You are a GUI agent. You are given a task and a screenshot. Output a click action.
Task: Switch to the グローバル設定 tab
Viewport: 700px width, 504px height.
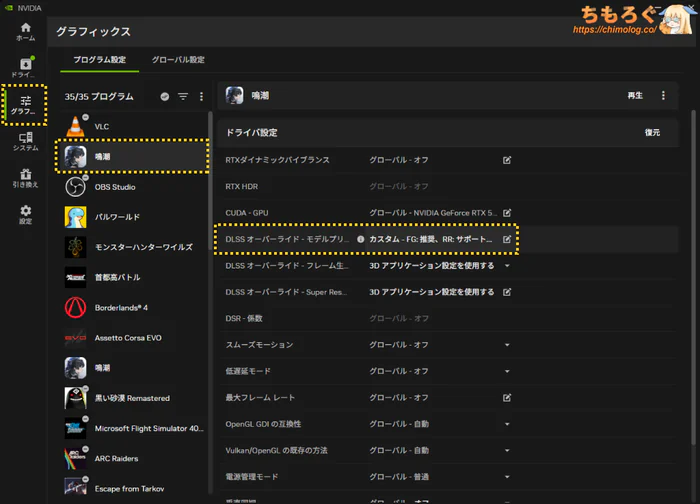(x=178, y=60)
